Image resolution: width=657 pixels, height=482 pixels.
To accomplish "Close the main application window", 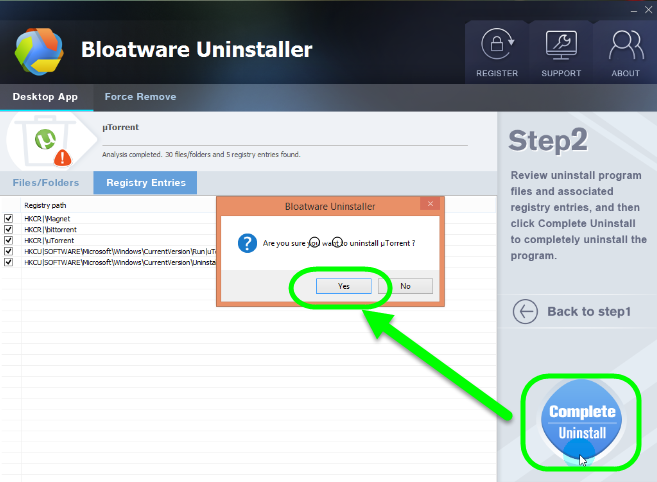I will pyautogui.click(x=648, y=10).
